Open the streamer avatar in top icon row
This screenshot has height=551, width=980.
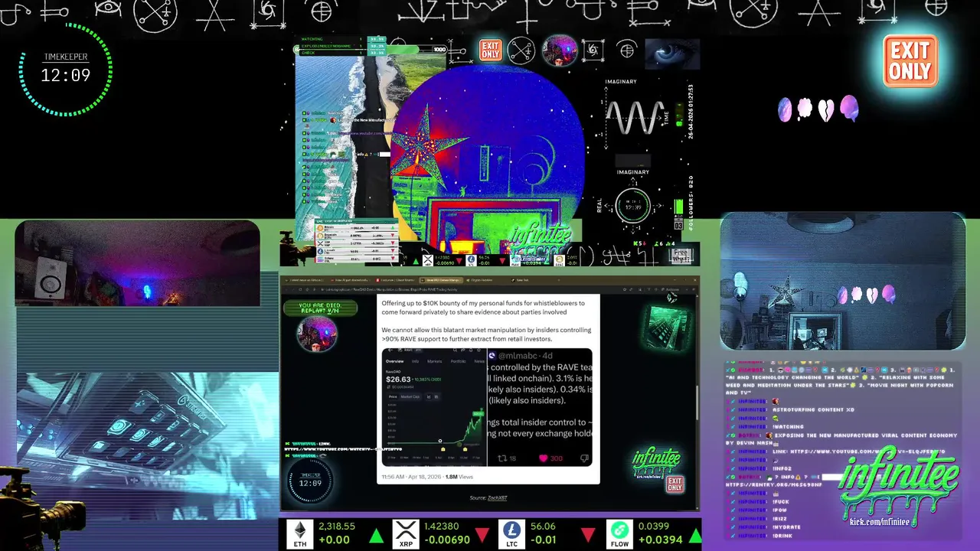pyautogui.click(x=560, y=51)
